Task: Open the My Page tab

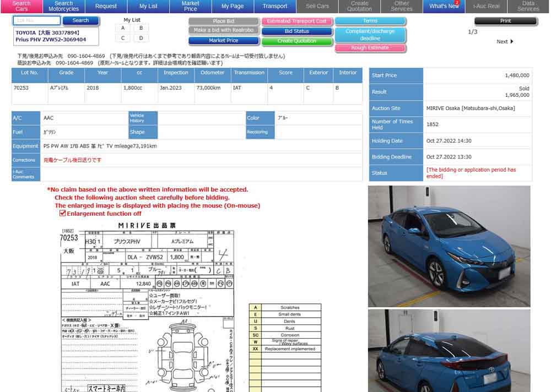Action: point(233,6)
